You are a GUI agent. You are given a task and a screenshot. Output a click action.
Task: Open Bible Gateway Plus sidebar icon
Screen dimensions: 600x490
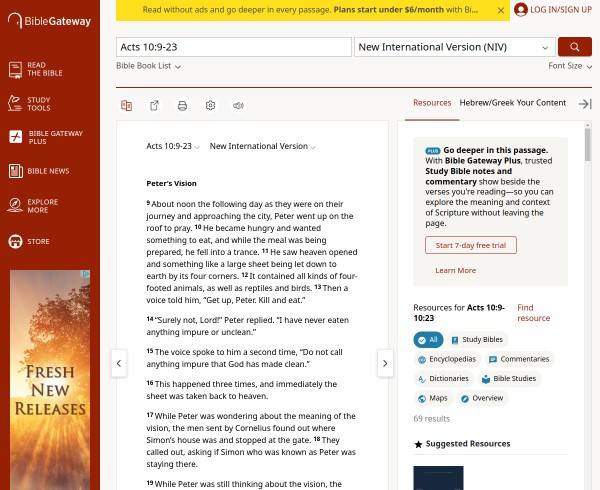point(16,137)
